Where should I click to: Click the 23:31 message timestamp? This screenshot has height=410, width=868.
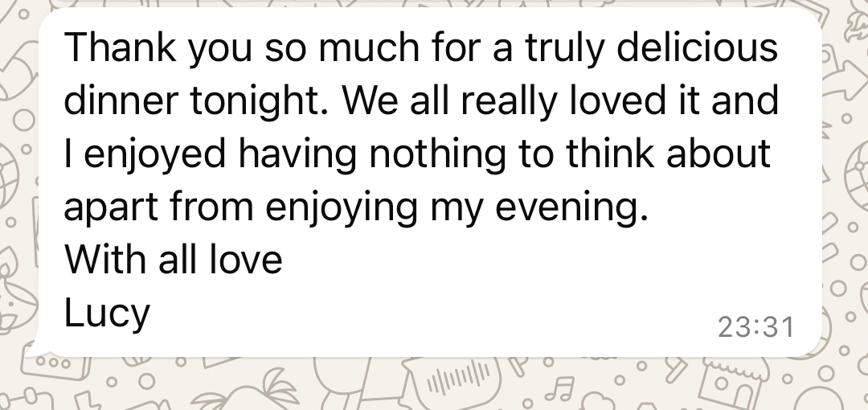pos(755,327)
